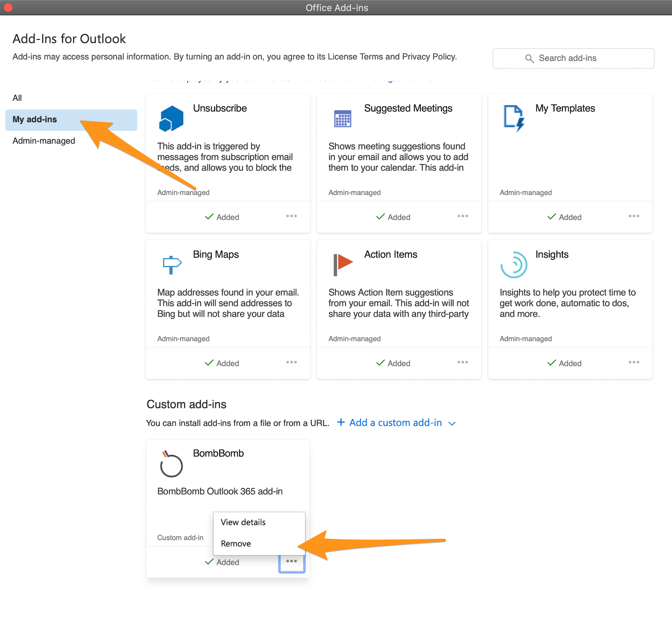
Task: Click BombBomb Outlook 365 add-in description
Action: point(220,491)
